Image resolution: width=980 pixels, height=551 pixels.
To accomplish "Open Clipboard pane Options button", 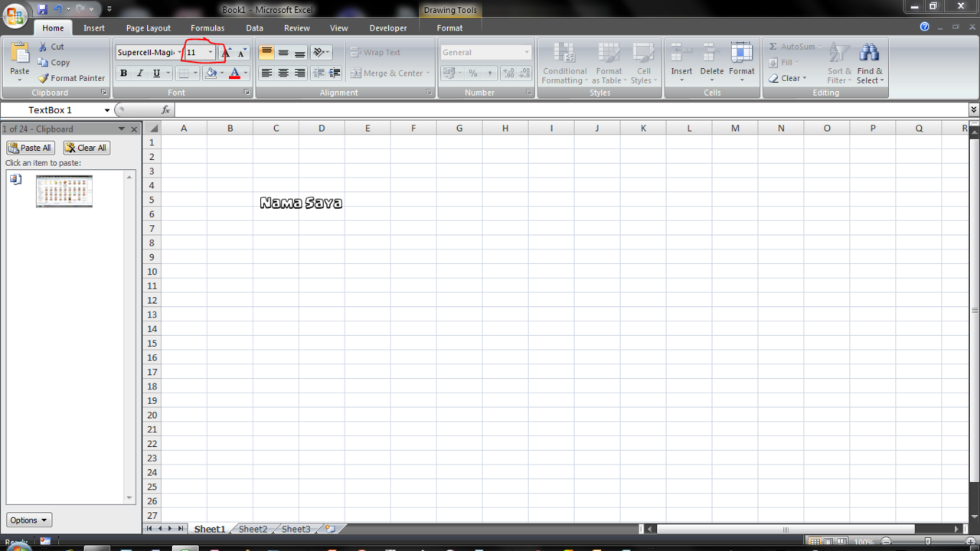I will coord(29,520).
